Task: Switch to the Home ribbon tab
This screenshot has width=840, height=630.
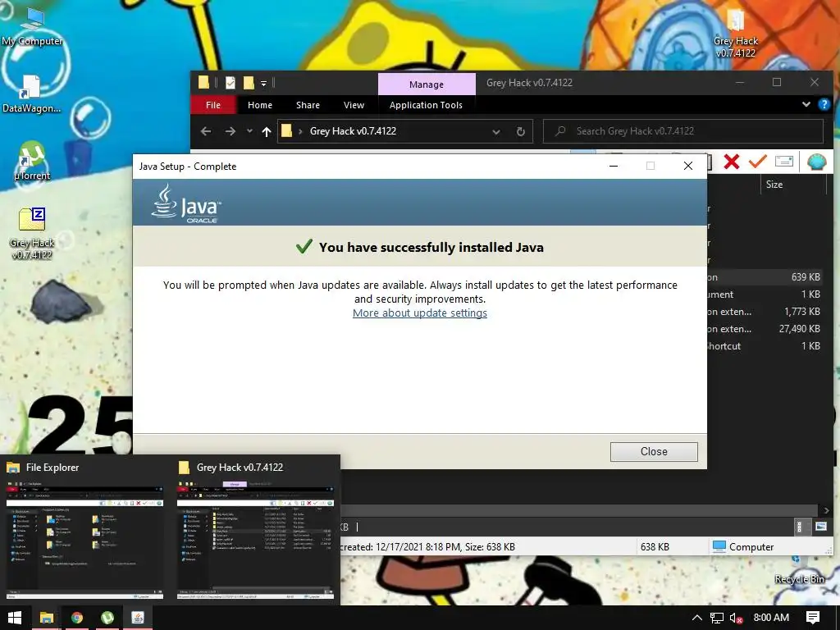Action: [260, 105]
